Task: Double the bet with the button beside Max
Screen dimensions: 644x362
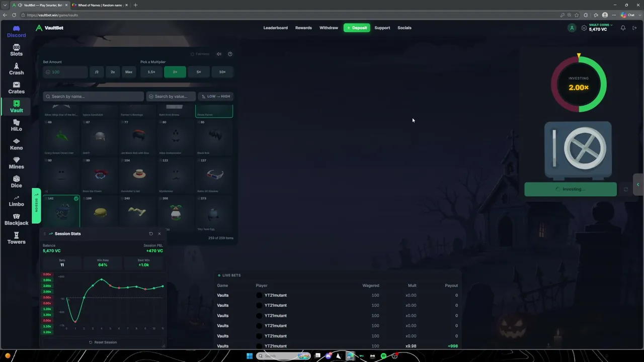Action: click(x=113, y=72)
